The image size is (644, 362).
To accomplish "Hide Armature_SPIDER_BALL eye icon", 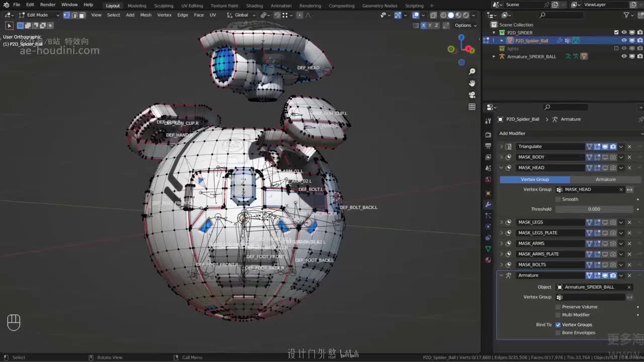I will click(x=624, y=56).
